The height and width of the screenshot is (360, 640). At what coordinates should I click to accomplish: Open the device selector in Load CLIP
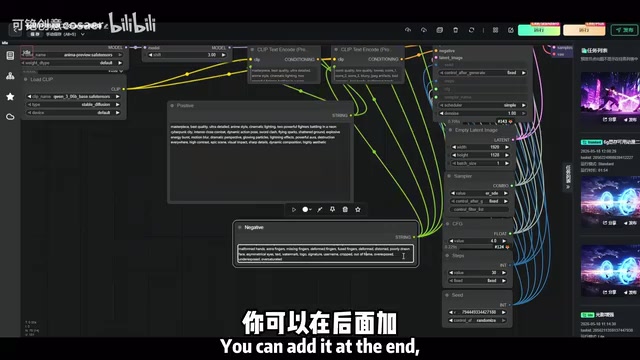click(x=73, y=113)
